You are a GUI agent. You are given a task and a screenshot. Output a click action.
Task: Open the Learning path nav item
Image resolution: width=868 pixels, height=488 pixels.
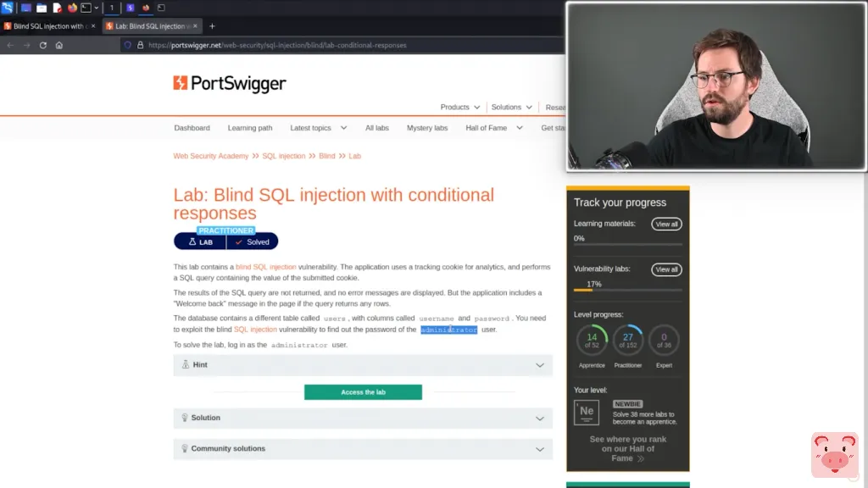point(250,128)
